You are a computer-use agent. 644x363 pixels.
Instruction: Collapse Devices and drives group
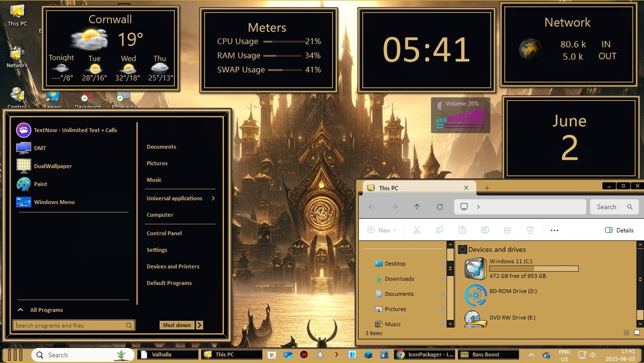462,249
